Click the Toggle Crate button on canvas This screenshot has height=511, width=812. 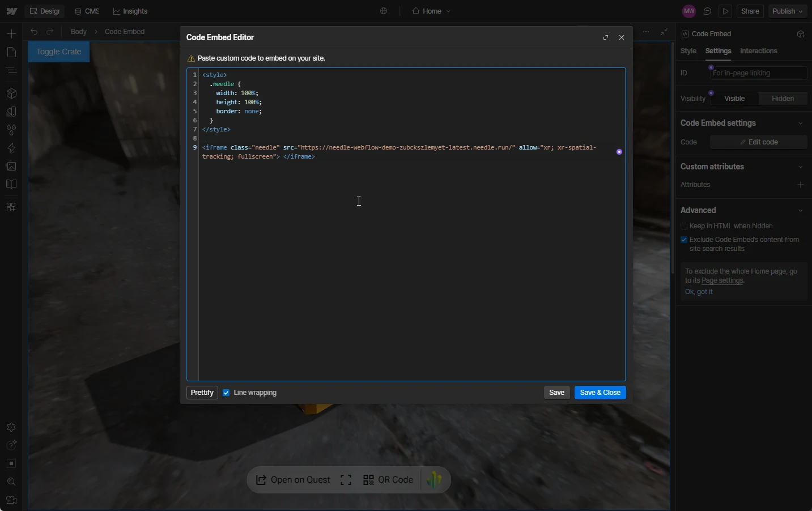point(59,52)
